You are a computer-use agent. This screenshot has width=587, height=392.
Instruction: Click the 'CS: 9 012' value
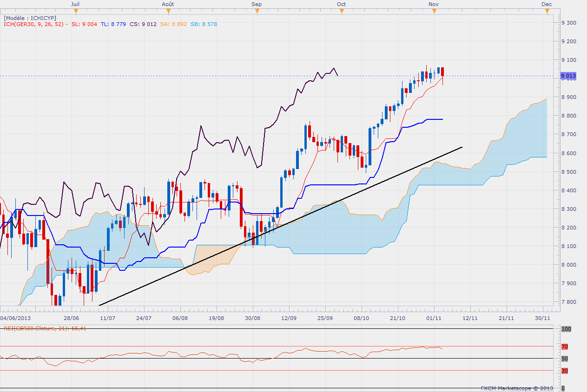(x=143, y=24)
